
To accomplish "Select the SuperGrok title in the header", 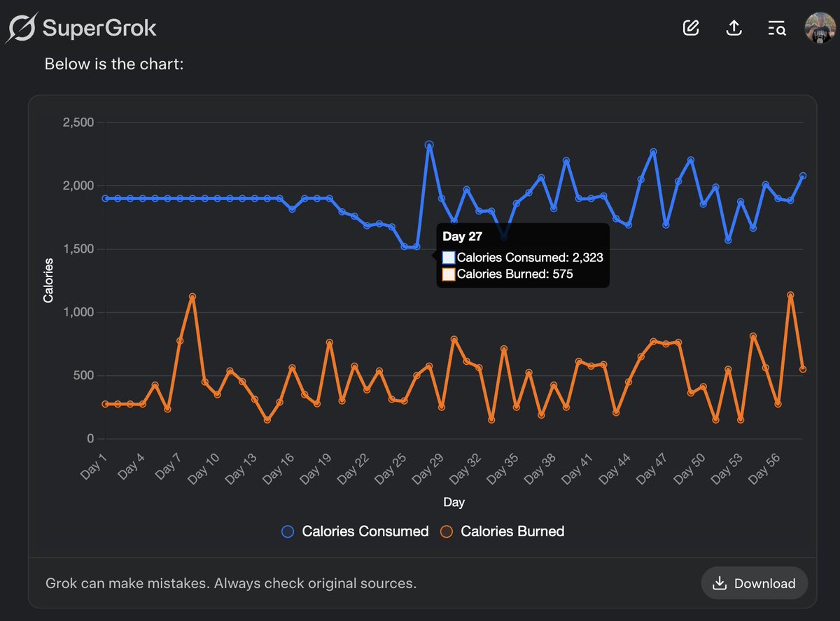I will pyautogui.click(x=98, y=28).
